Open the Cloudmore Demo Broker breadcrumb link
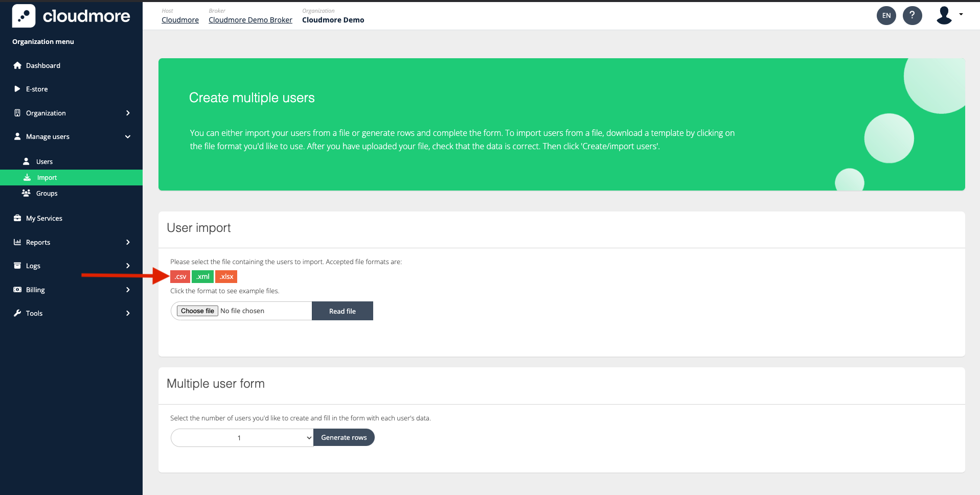The width and height of the screenshot is (980, 495). tap(250, 20)
